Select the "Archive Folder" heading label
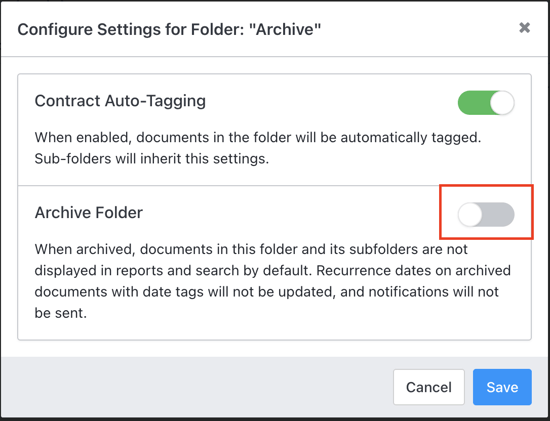The width and height of the screenshot is (550, 421). [89, 213]
